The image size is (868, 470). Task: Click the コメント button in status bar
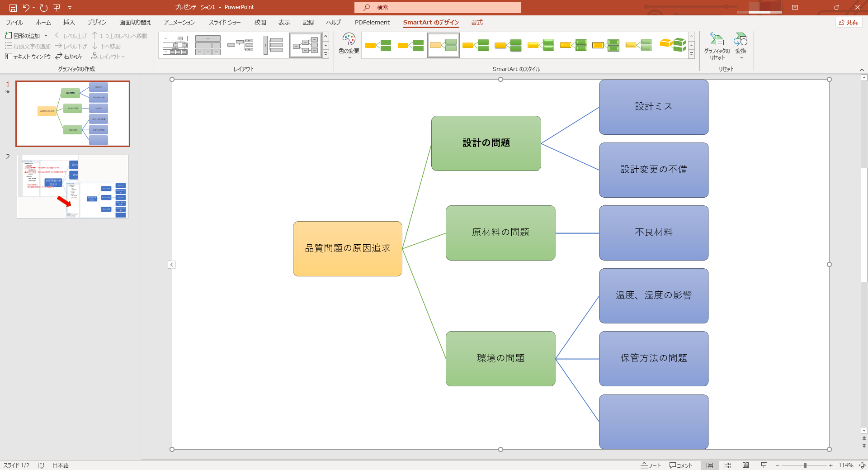pyautogui.click(x=681, y=465)
